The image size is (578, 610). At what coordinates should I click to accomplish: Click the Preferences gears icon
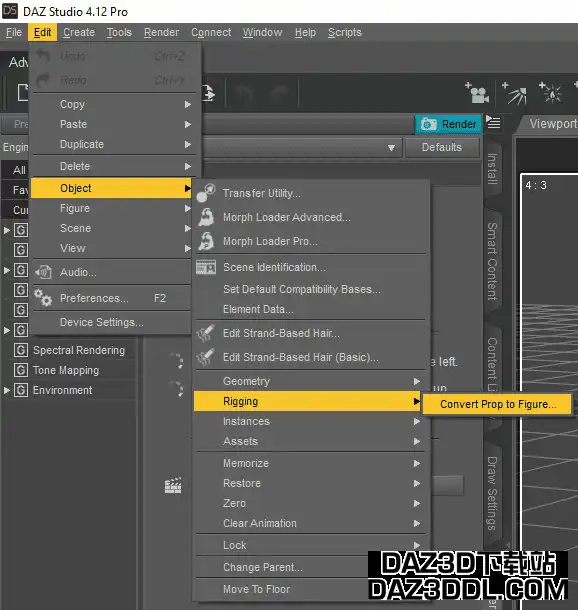click(x=43, y=298)
